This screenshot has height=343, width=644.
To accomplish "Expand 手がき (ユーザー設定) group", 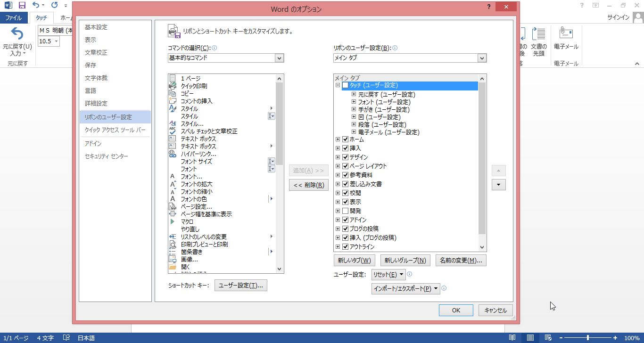I will 354,109.
